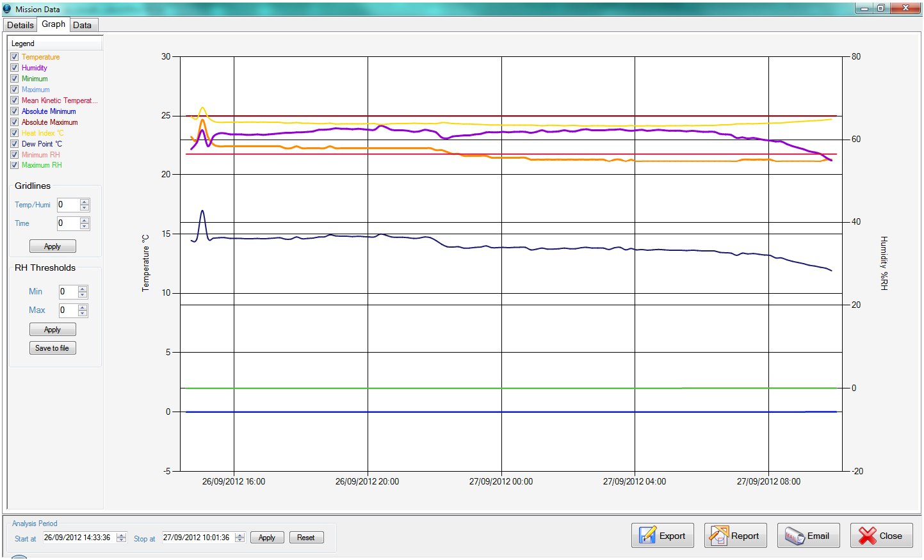Click the Mission Data window icon

click(x=7, y=9)
